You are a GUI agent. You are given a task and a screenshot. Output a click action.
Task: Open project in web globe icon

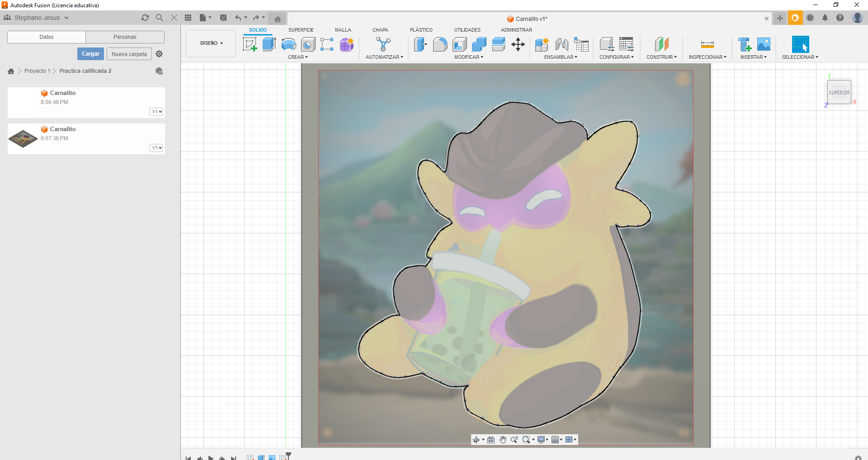click(159, 71)
